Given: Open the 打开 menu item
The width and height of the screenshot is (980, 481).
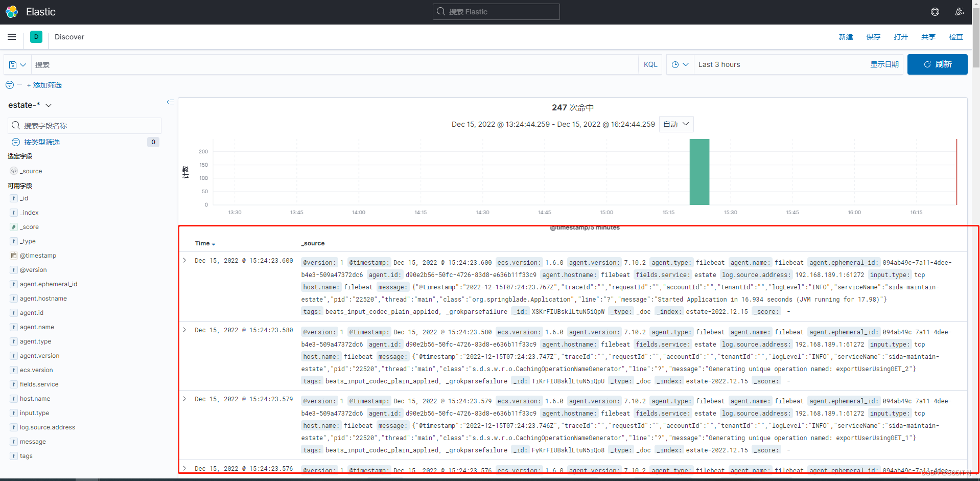Looking at the screenshot, I should tap(901, 37).
